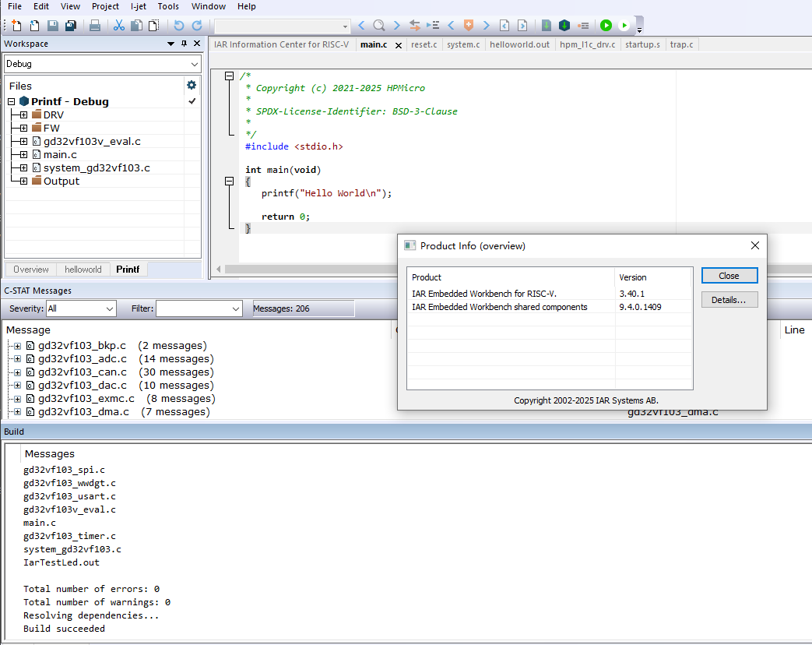812x645 pixels.
Task: Open the I-jet menu
Action: click(x=139, y=7)
